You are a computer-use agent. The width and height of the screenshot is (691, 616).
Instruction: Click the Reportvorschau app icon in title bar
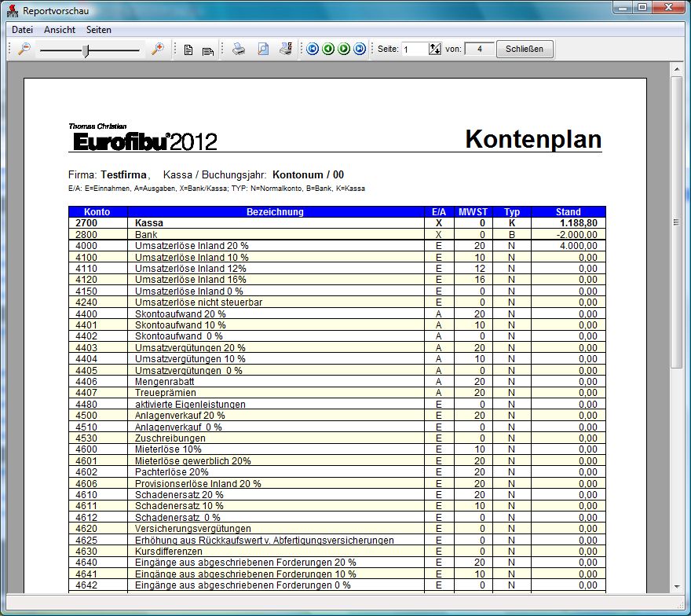pyautogui.click(x=13, y=10)
